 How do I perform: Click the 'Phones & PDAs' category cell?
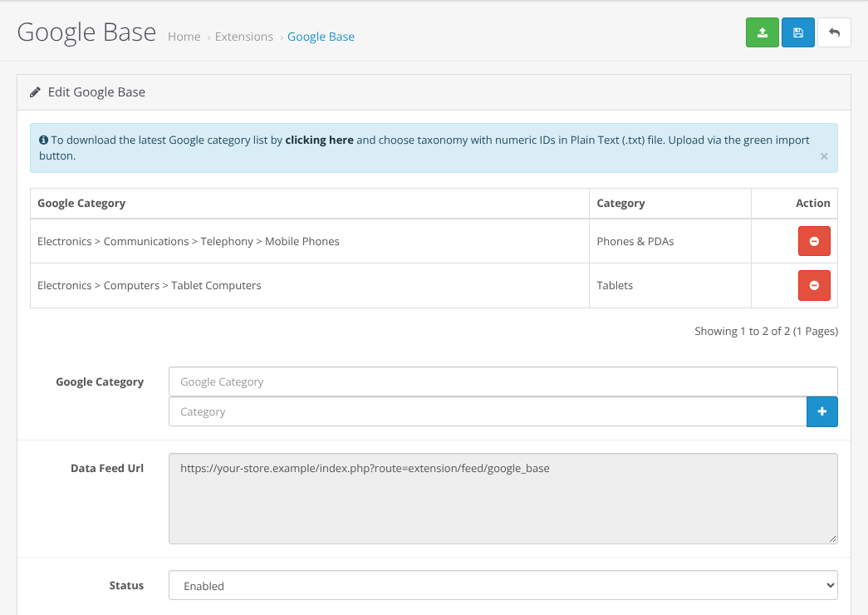click(670, 241)
